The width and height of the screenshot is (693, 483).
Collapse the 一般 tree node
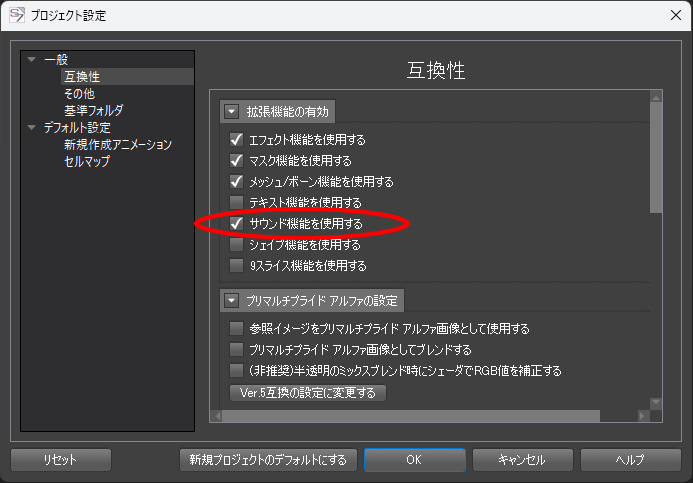click(31, 59)
